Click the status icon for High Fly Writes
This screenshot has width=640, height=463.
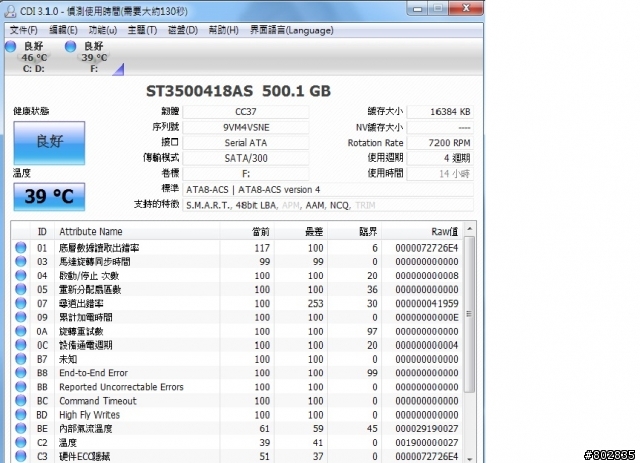coord(21,414)
